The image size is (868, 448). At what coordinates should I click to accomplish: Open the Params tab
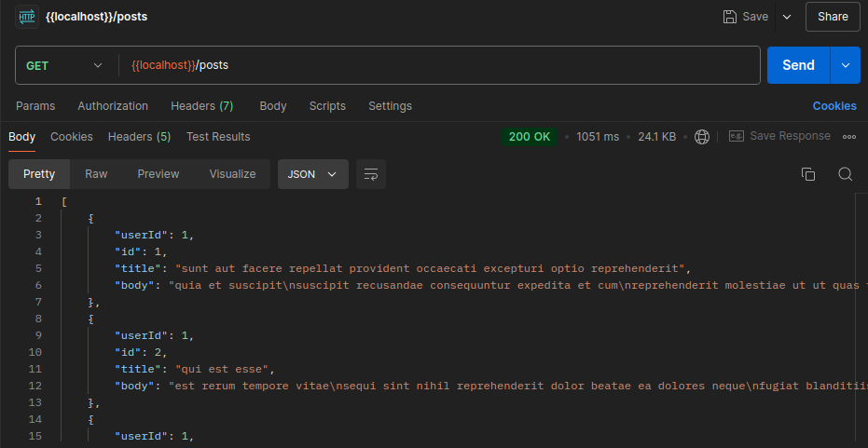35,106
